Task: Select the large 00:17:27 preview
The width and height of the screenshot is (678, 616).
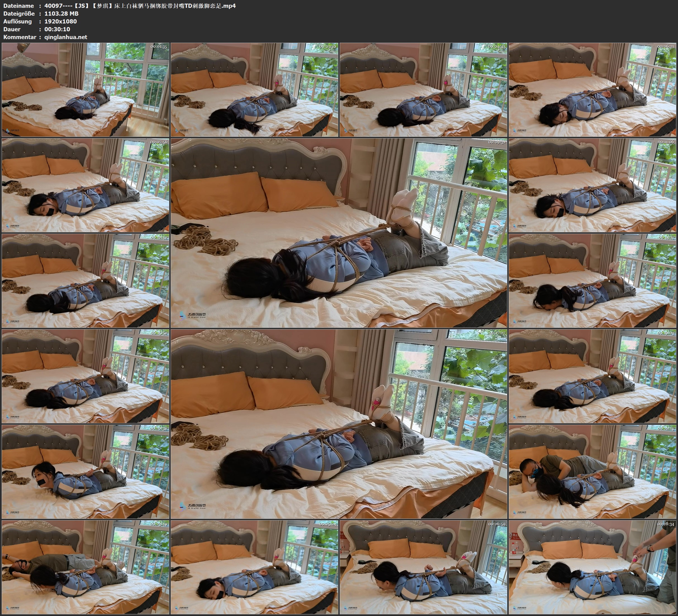Action: (x=339, y=424)
